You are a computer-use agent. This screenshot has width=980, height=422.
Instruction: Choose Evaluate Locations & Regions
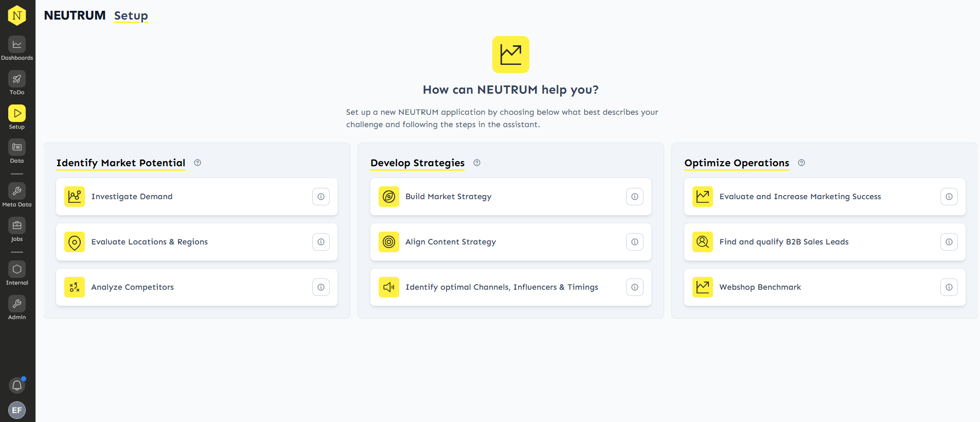197,242
